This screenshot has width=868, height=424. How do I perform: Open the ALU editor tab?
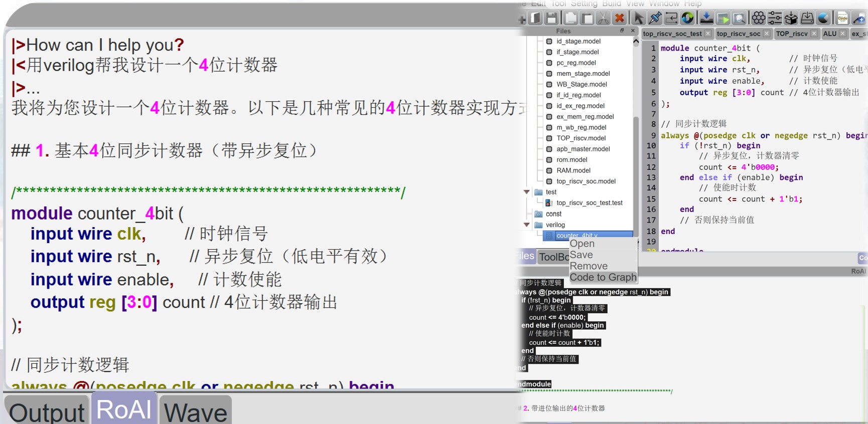(x=829, y=34)
